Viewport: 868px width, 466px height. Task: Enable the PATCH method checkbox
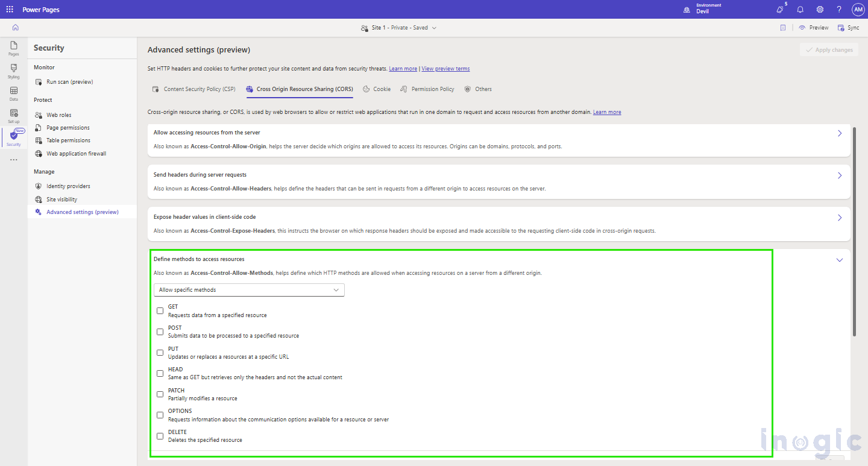point(160,394)
